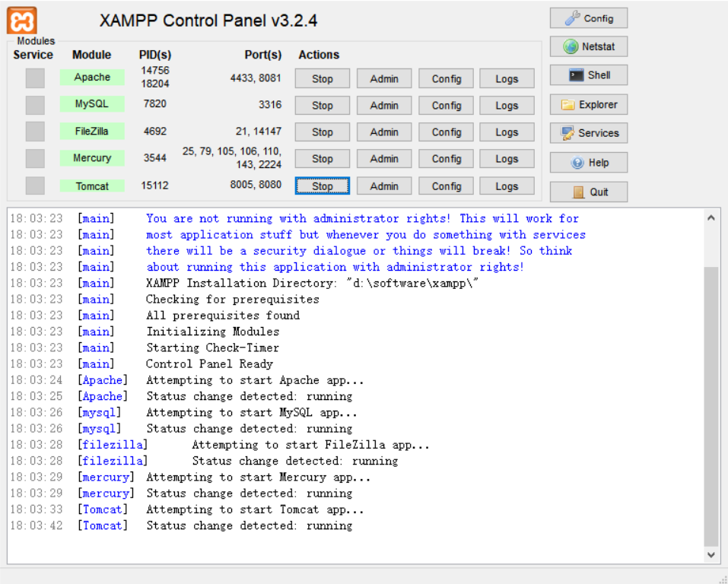Click the Mercury module label
728x584 pixels.
(x=92, y=158)
